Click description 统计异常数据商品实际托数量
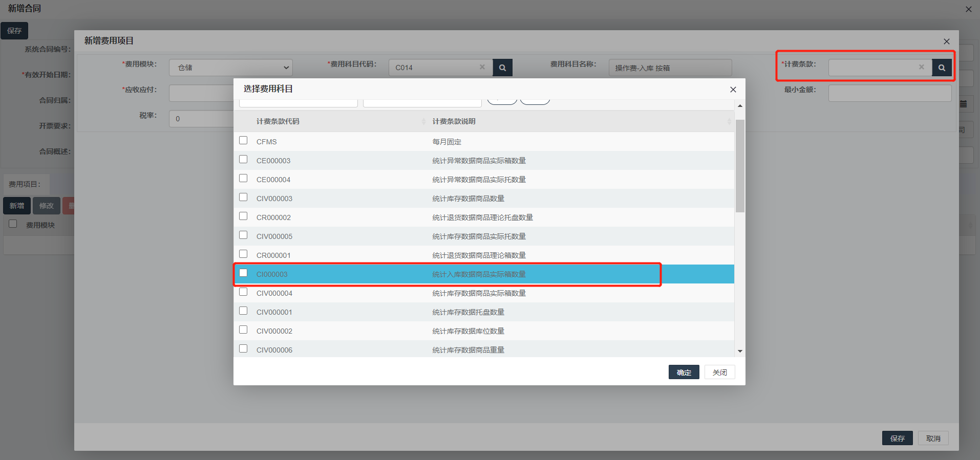 click(x=479, y=180)
